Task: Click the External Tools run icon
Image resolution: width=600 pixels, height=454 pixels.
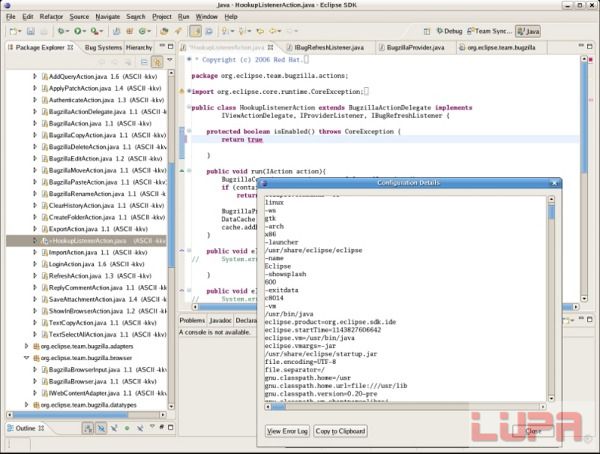Action: point(94,31)
